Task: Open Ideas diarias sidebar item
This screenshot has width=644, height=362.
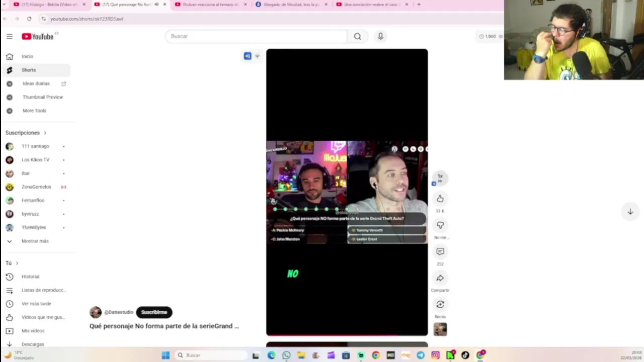Action: pos(35,83)
